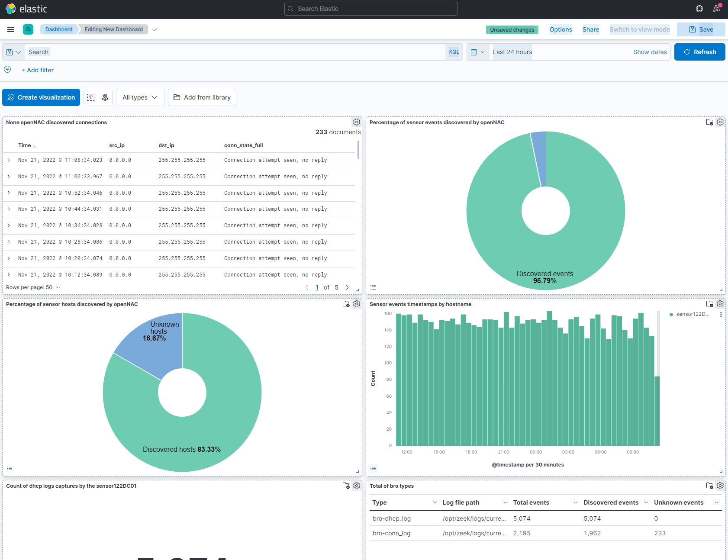Toggle legend on timestamps bar chart
The height and width of the screenshot is (560, 728).
[x=373, y=469]
